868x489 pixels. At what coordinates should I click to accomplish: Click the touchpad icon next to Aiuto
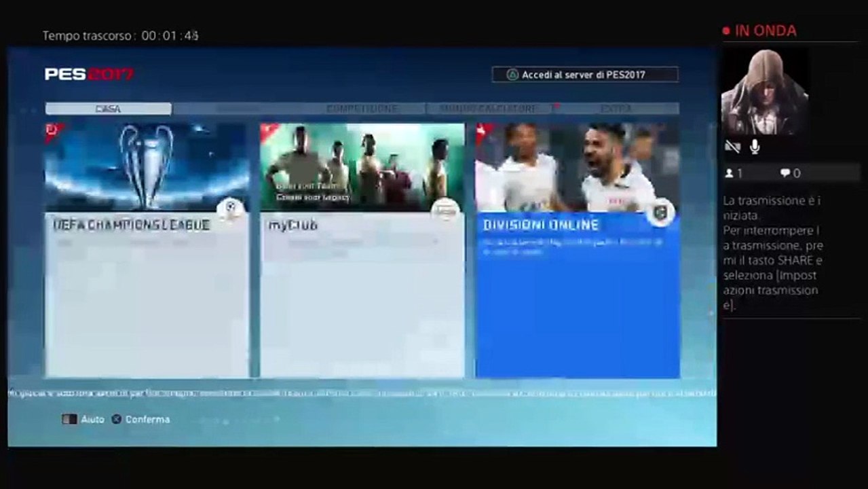69,420
